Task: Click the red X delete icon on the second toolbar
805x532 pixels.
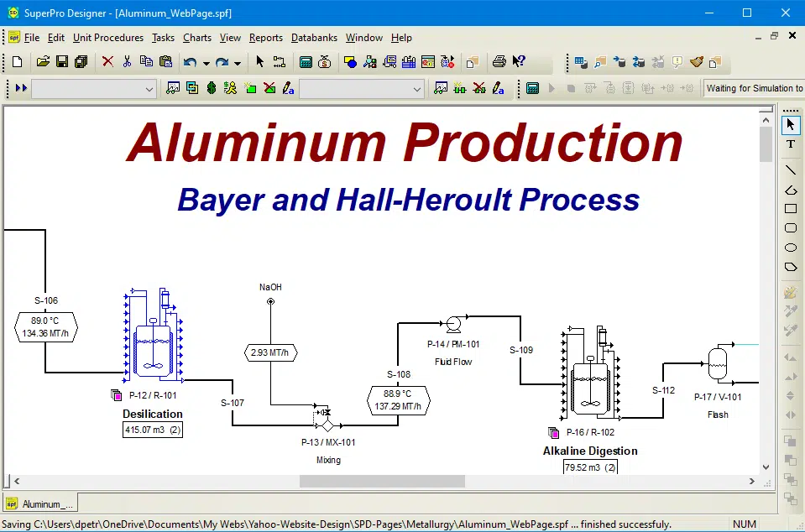Action: click(x=107, y=61)
